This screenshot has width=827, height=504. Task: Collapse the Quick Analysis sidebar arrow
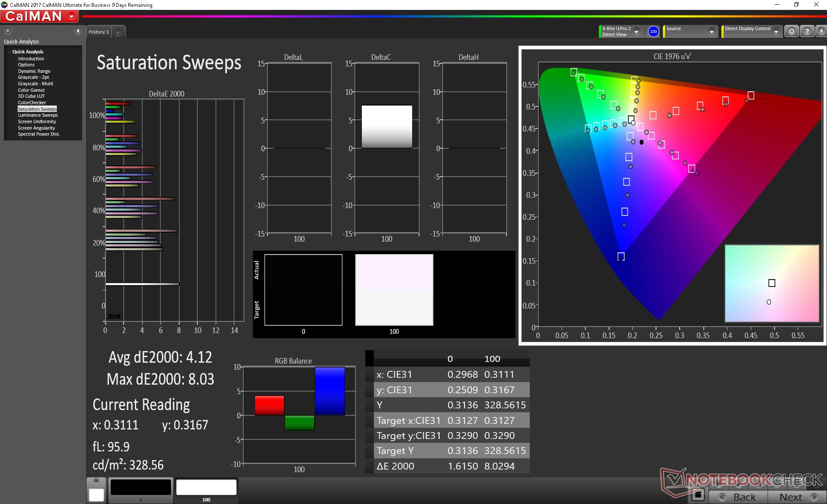(78, 31)
